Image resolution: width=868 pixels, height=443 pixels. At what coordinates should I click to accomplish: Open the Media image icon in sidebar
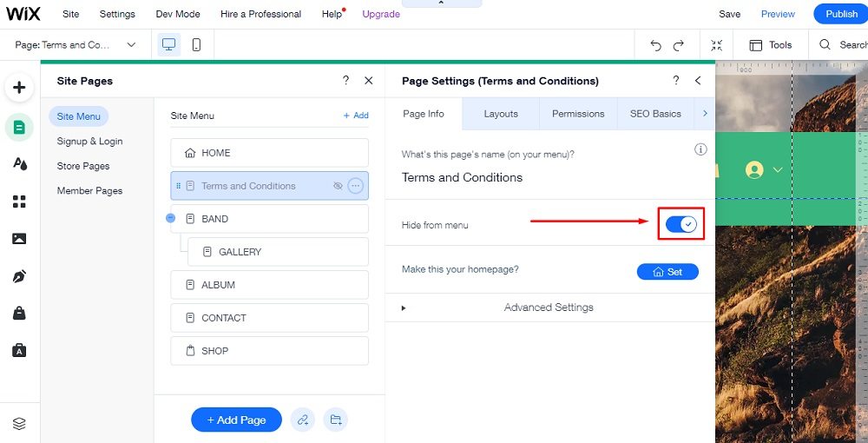tap(19, 239)
